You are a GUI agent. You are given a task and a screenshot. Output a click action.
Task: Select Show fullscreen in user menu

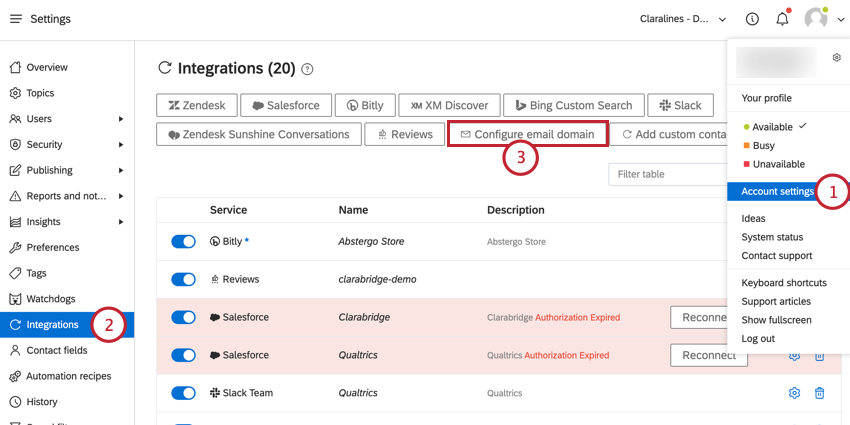pyautogui.click(x=776, y=320)
